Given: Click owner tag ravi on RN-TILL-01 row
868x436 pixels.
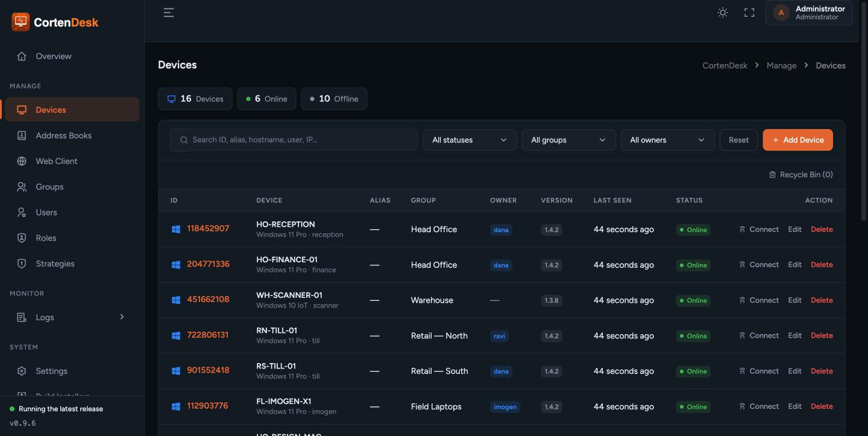Looking at the screenshot, I should pyautogui.click(x=499, y=336).
